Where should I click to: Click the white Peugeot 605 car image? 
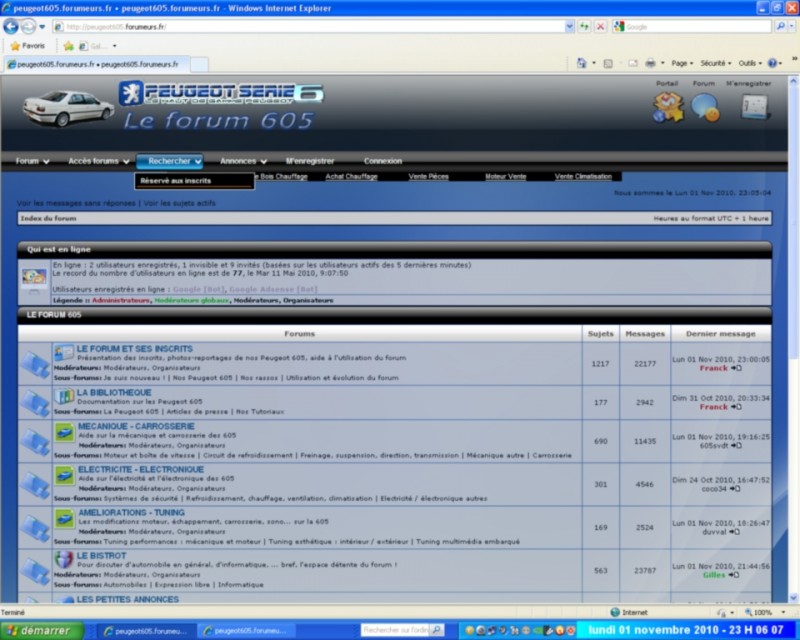coord(68,108)
